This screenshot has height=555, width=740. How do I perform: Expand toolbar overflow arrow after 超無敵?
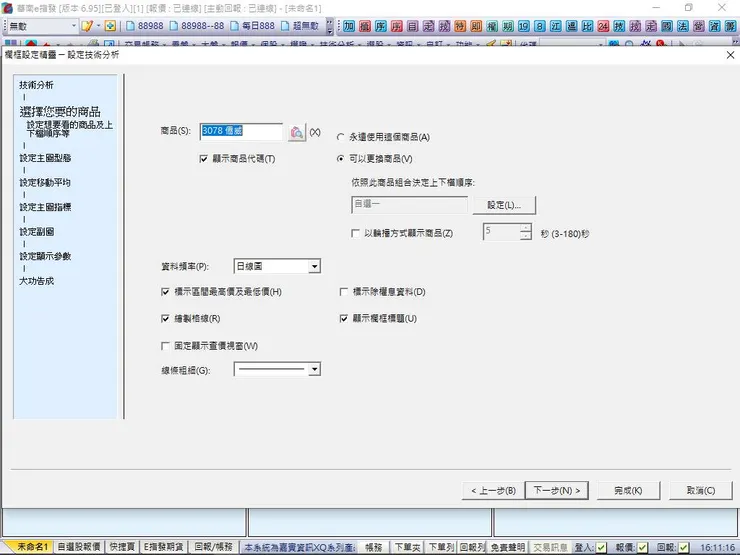point(329,26)
